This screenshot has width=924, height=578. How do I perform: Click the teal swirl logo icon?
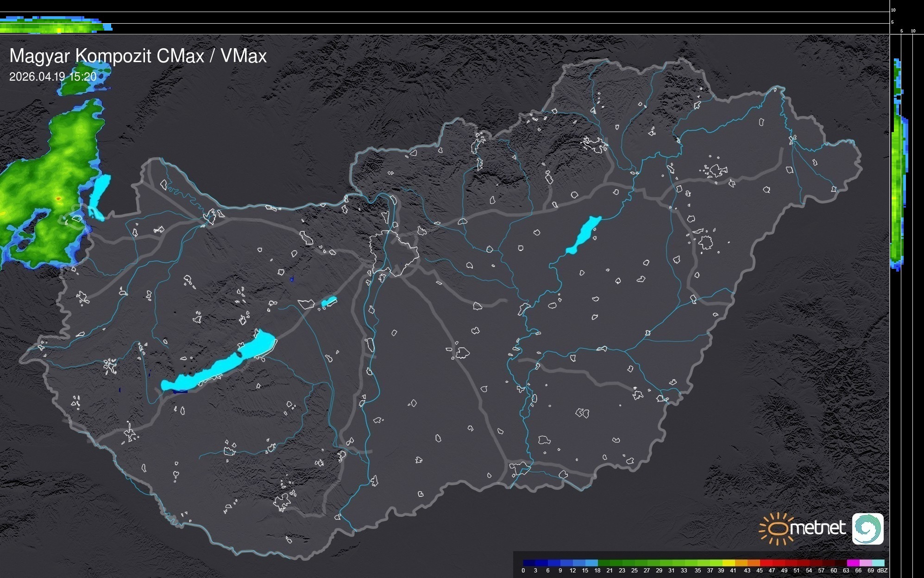point(867,528)
